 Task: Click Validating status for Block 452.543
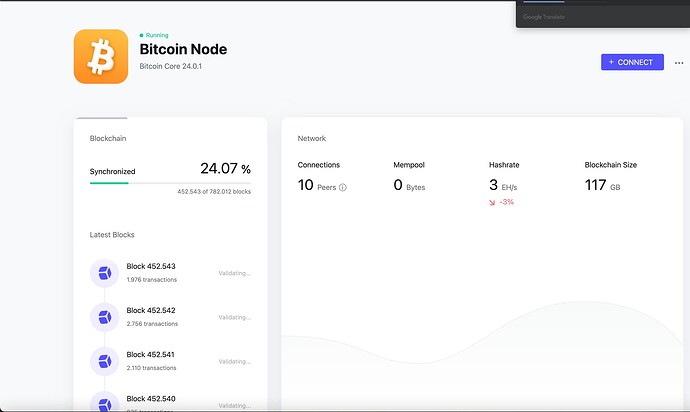(x=235, y=273)
